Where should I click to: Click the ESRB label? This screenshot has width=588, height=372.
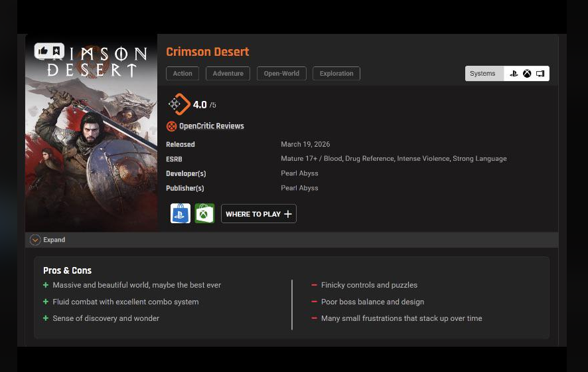174,159
